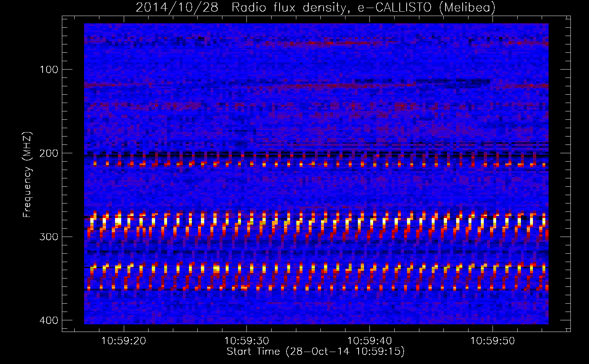This screenshot has height=364, width=589.
Task: Click the 10:59:20 time tick label
Action: [124, 341]
